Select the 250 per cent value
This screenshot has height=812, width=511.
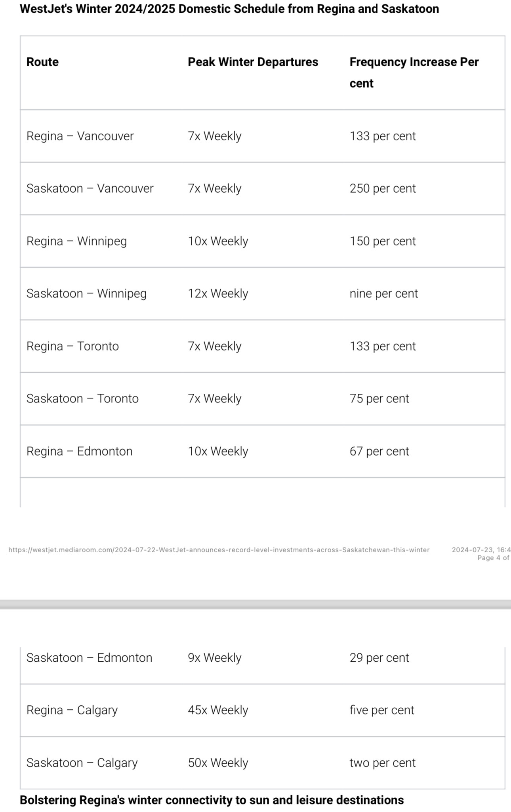pyautogui.click(x=383, y=188)
